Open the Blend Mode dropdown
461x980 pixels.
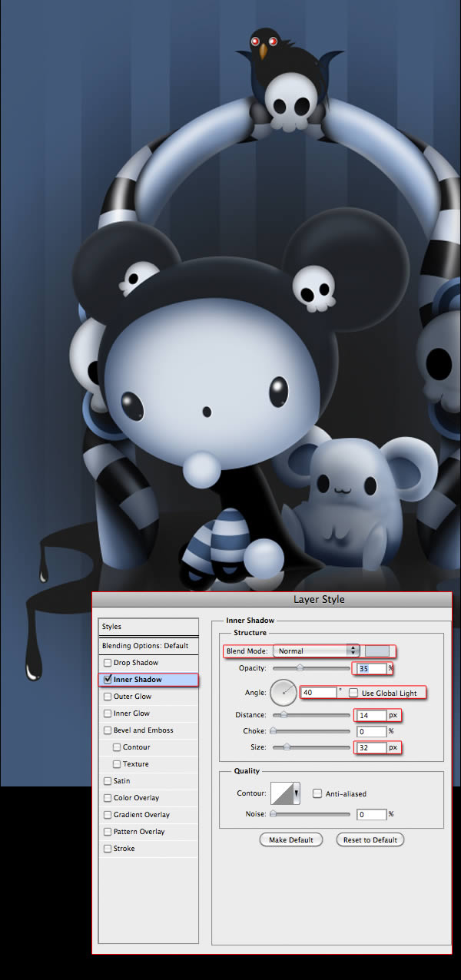click(x=317, y=651)
